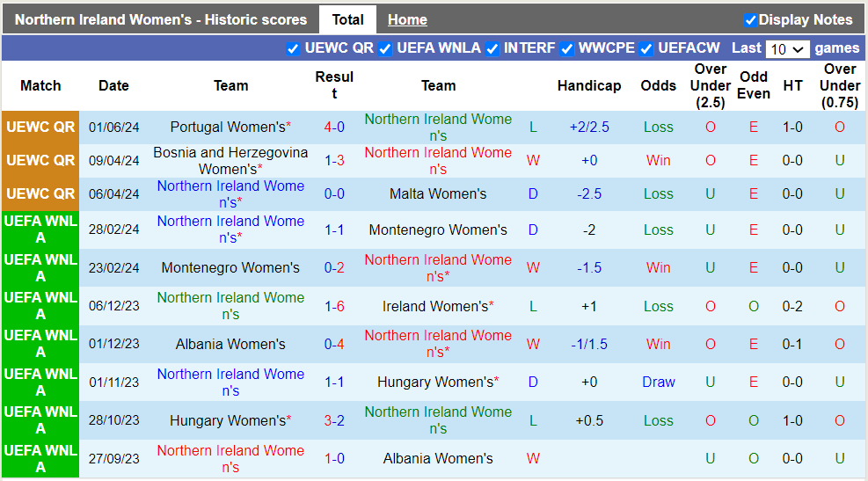Select the UEWC QR label on 09/04/24 row
Screen dimensions: 868x481
[x=40, y=161]
